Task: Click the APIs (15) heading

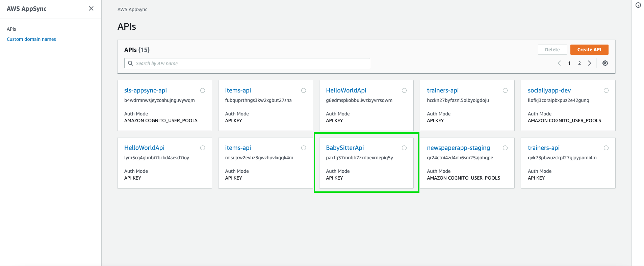Action: [x=137, y=50]
